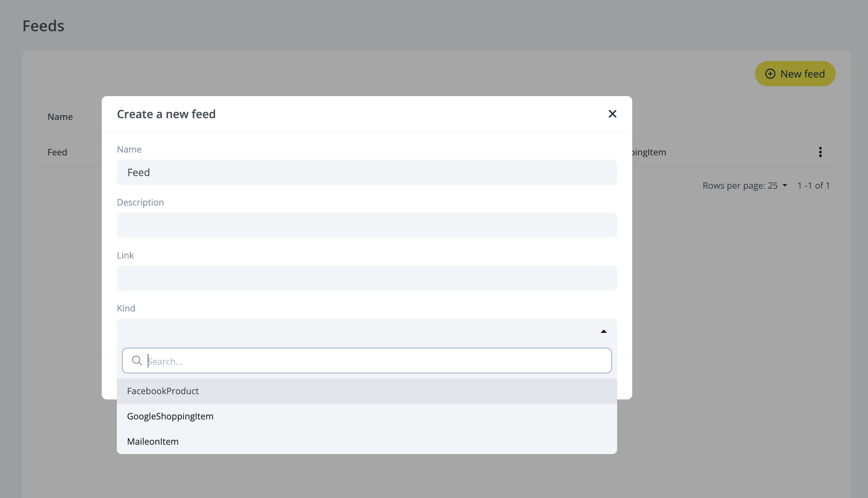The width and height of the screenshot is (868, 498).
Task: Collapse the Kind dropdown arrow
Action: (603, 331)
